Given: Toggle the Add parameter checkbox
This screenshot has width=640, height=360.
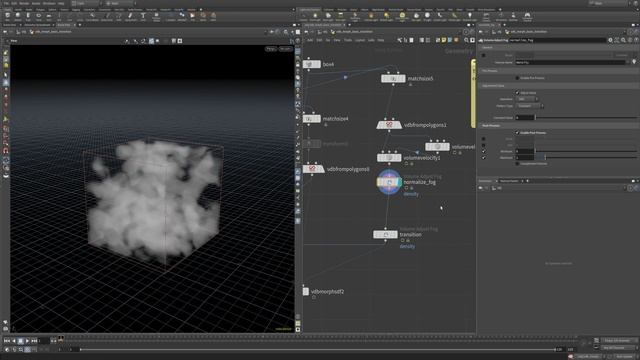Looking at the screenshot, I should point(484,145).
